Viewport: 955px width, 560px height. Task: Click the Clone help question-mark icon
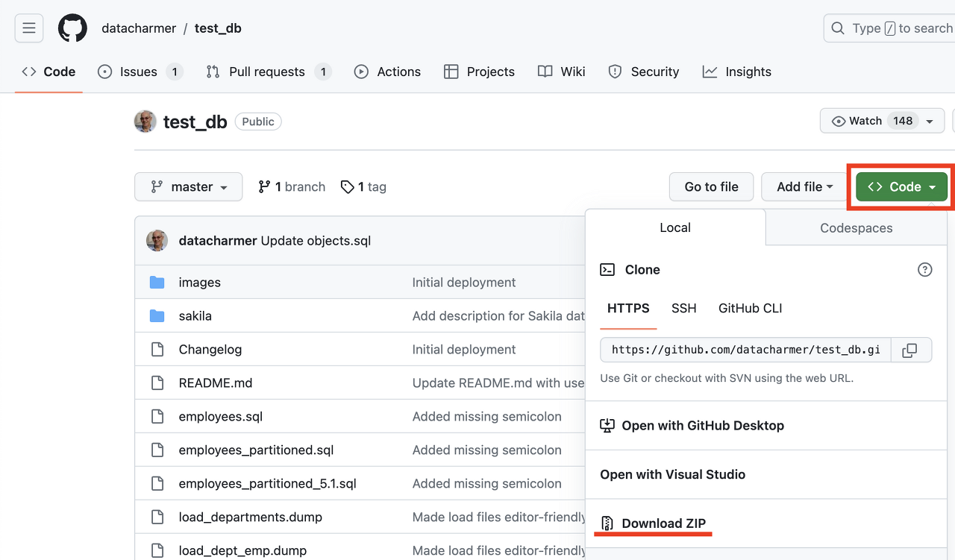(x=925, y=270)
